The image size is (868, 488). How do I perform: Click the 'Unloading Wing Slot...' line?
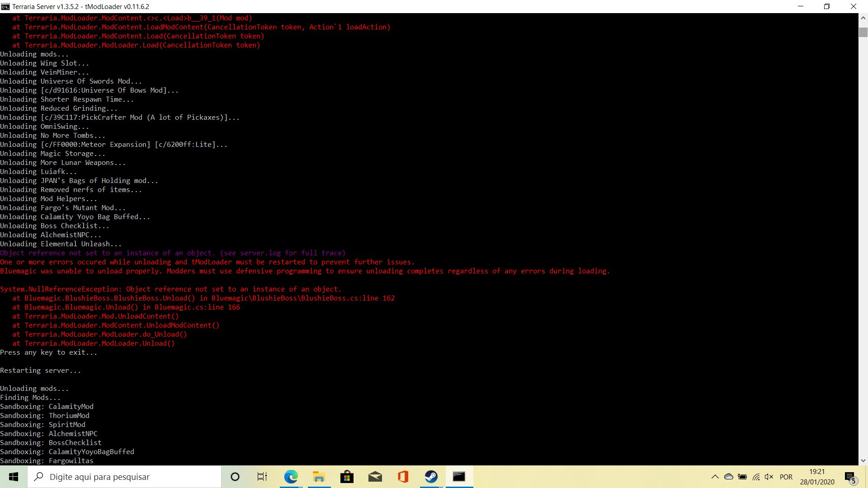(44, 63)
